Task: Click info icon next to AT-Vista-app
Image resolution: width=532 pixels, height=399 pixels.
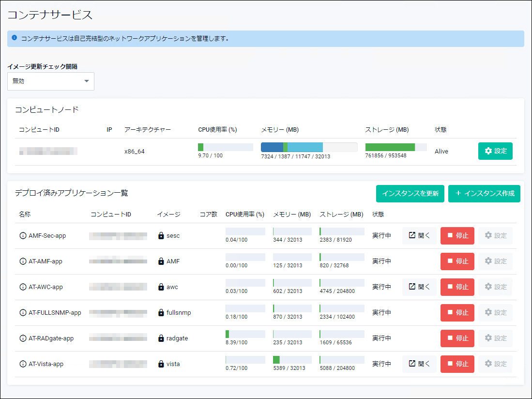Action: 23,364
